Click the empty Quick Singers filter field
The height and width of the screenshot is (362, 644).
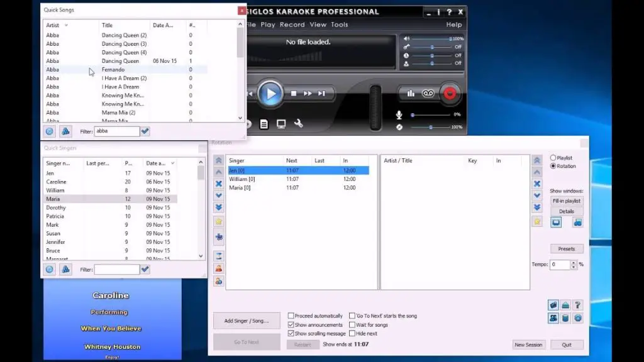tap(116, 269)
